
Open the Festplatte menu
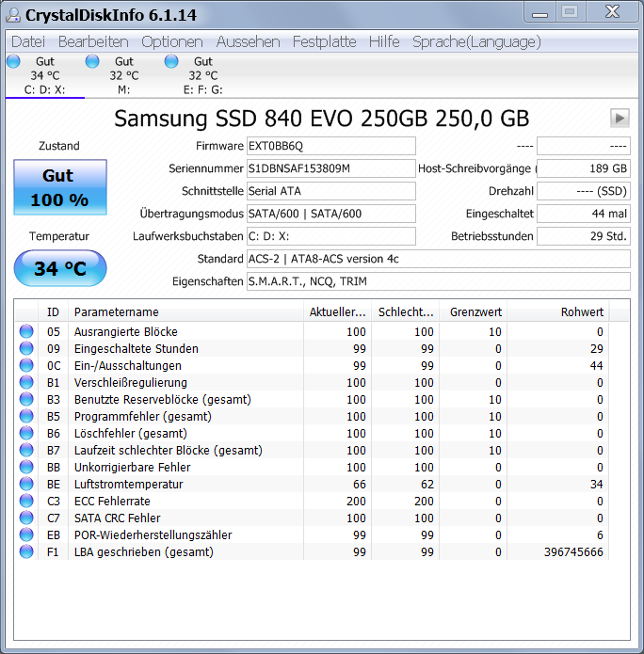[324, 41]
